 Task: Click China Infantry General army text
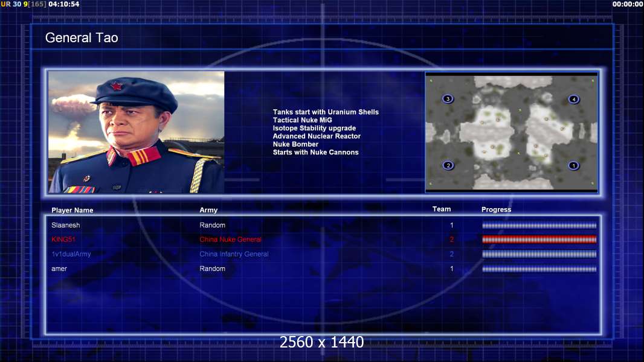coord(234,254)
